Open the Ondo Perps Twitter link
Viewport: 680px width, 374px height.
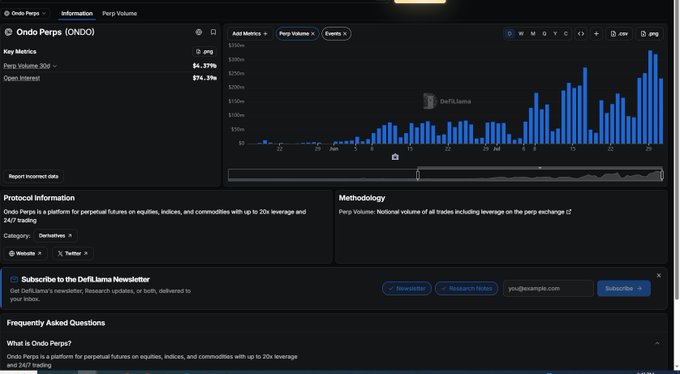[73, 253]
